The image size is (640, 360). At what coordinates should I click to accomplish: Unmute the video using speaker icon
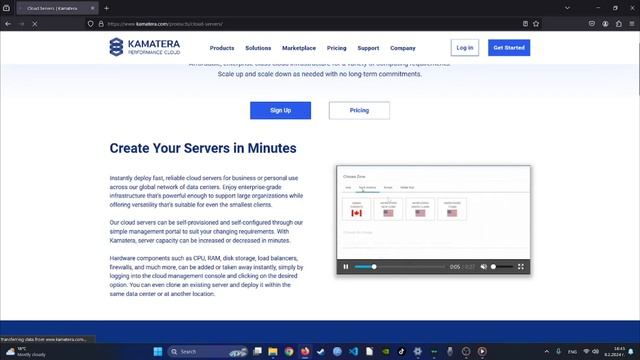coord(484,267)
